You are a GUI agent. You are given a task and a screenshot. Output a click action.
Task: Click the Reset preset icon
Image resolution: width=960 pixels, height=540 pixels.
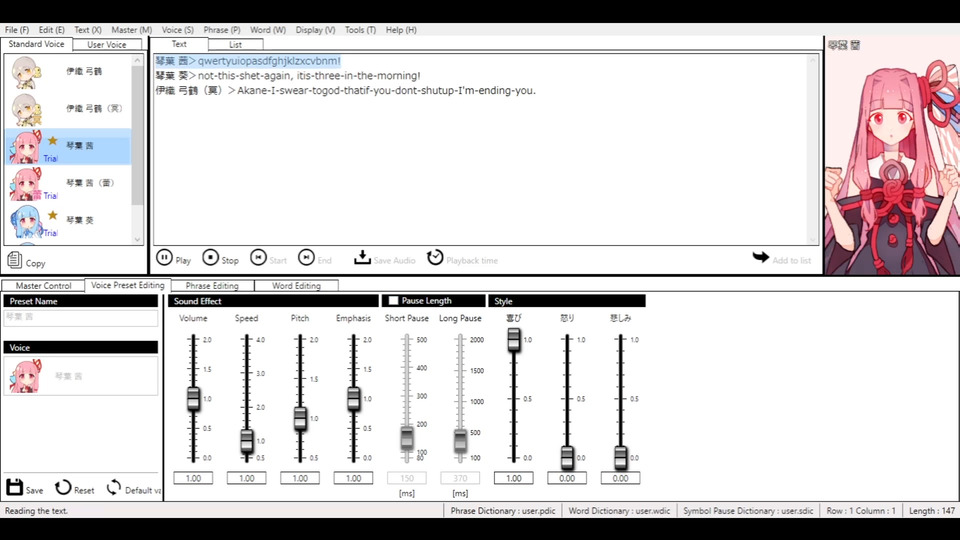click(x=63, y=487)
